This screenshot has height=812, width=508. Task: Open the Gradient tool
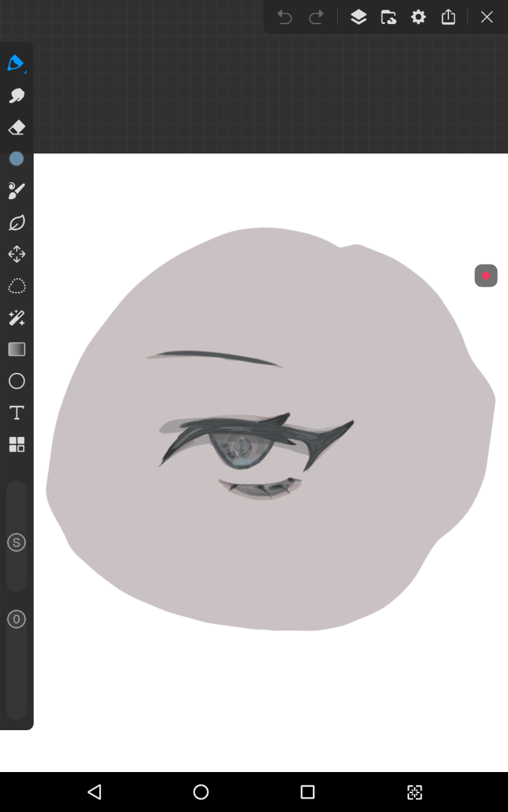click(17, 350)
